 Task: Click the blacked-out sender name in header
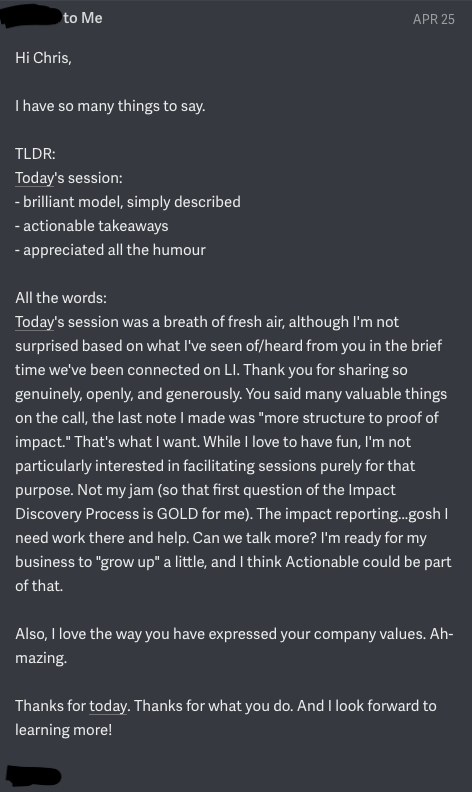(32, 18)
